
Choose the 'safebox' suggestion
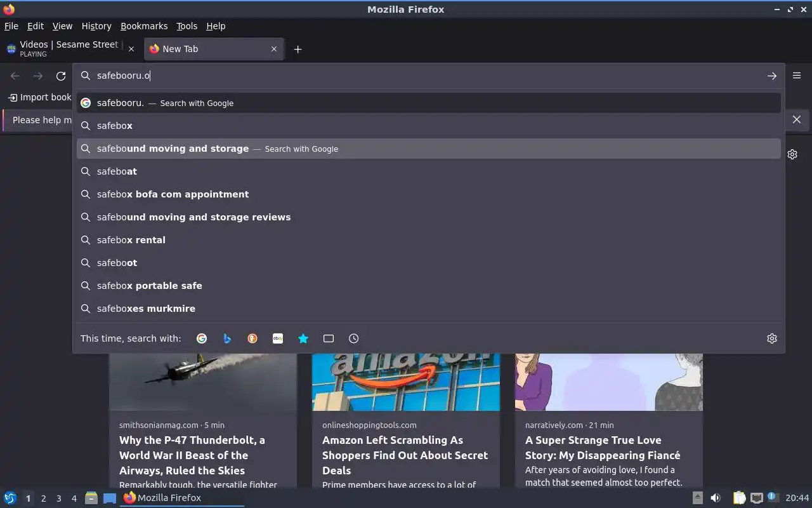(429, 126)
